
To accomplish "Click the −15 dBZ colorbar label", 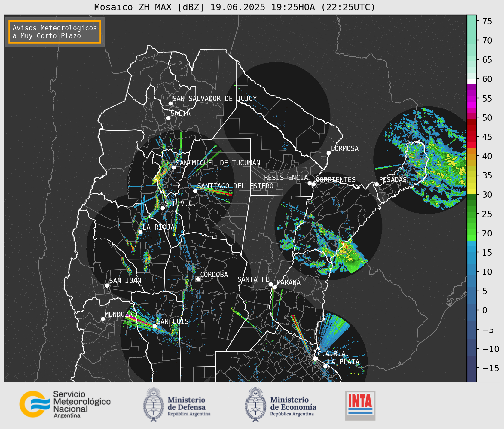I will pyautogui.click(x=490, y=368).
